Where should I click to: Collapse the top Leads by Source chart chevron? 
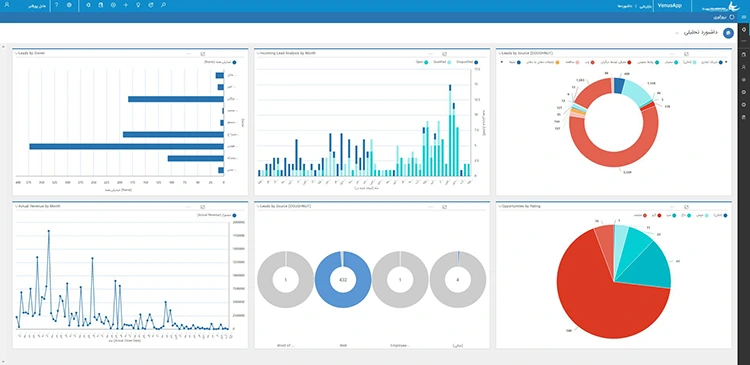pos(499,54)
